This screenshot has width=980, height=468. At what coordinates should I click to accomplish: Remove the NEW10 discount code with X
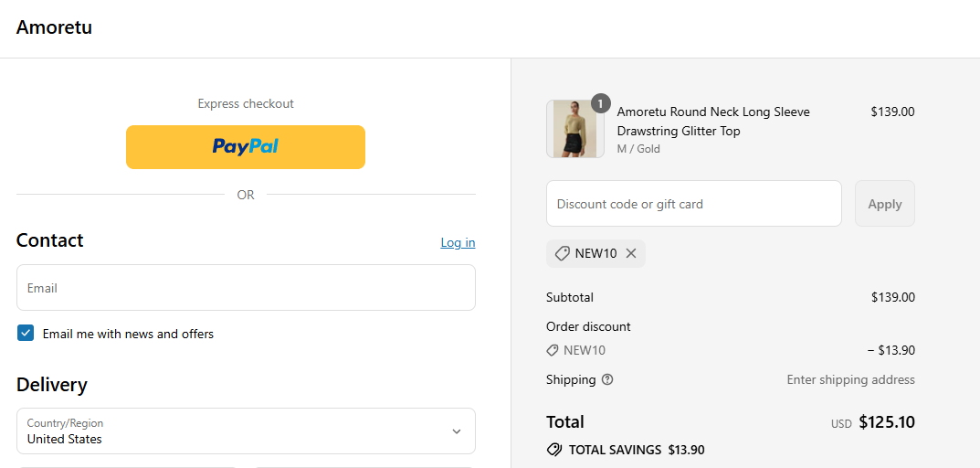click(x=631, y=253)
